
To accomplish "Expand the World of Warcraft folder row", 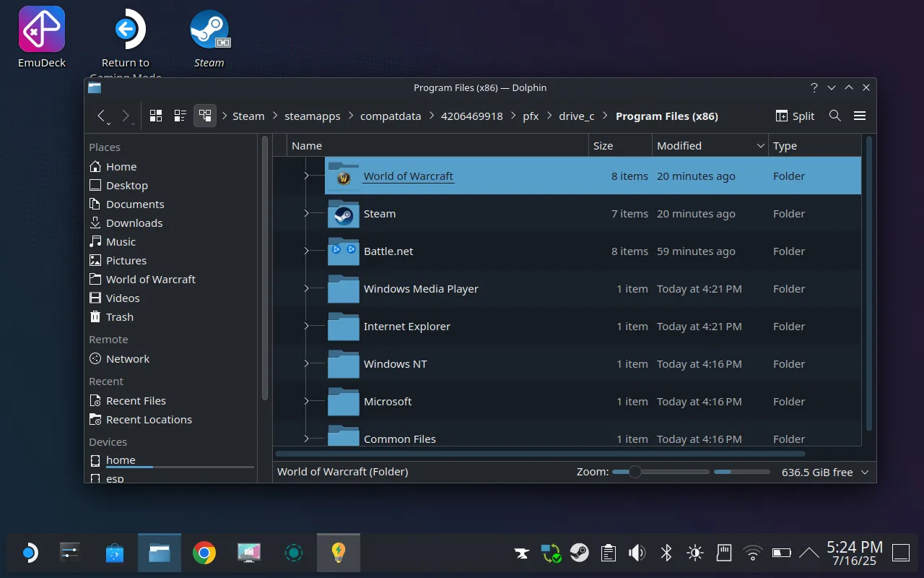I will pos(306,176).
